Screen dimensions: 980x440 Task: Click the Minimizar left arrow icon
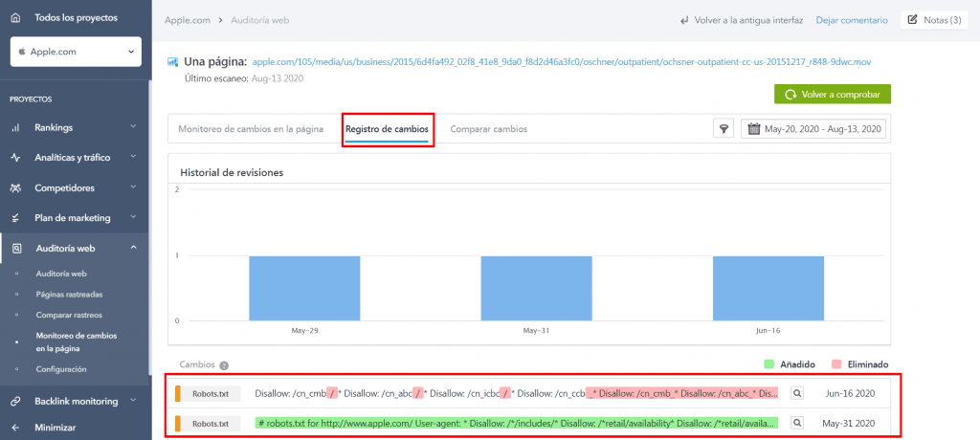click(16, 429)
